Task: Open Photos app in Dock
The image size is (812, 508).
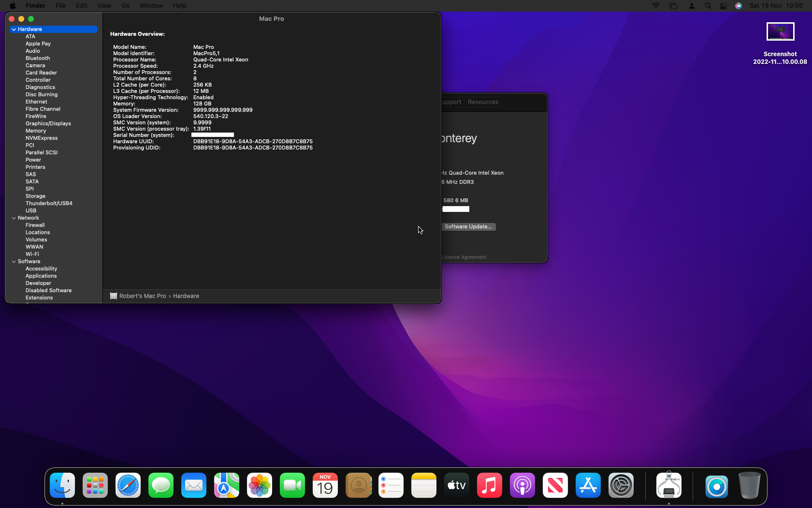Action: [x=260, y=485]
